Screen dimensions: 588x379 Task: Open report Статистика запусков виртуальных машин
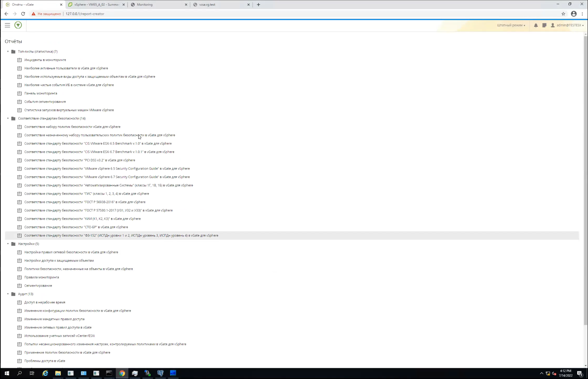(x=69, y=110)
